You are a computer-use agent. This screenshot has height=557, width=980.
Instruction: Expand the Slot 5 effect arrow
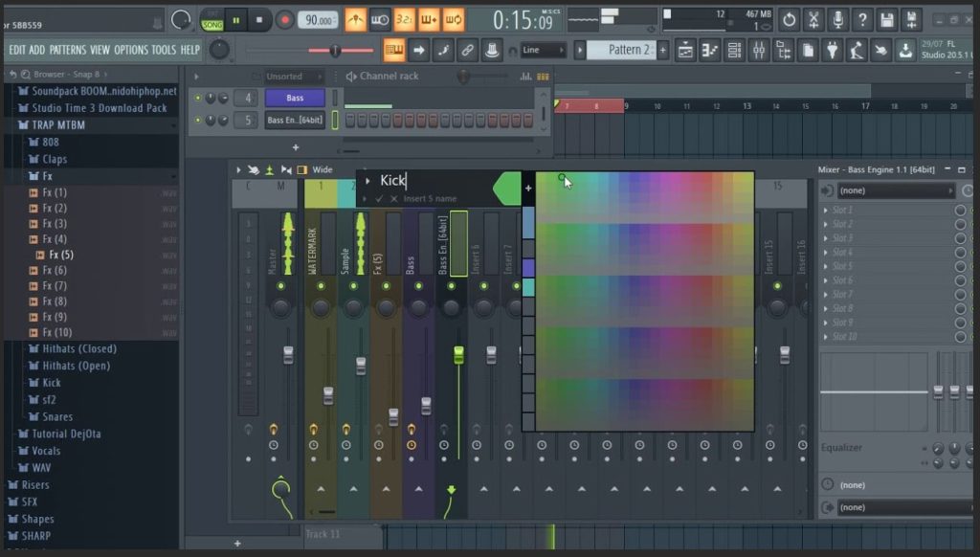tap(826, 266)
